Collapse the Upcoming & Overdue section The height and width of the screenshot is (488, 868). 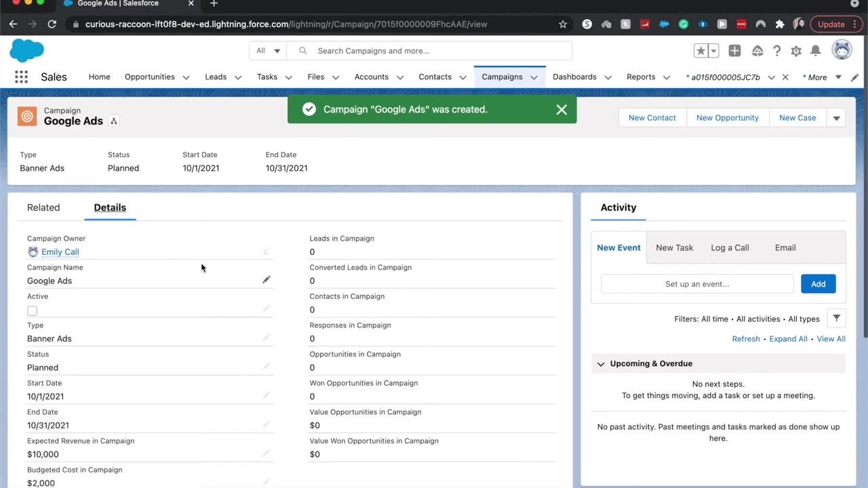coord(601,364)
